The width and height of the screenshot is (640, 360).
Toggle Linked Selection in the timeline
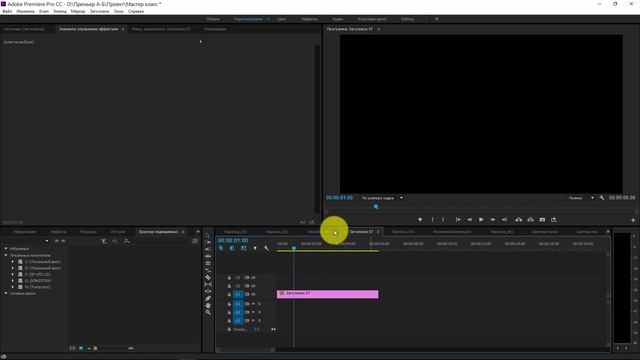click(x=244, y=248)
